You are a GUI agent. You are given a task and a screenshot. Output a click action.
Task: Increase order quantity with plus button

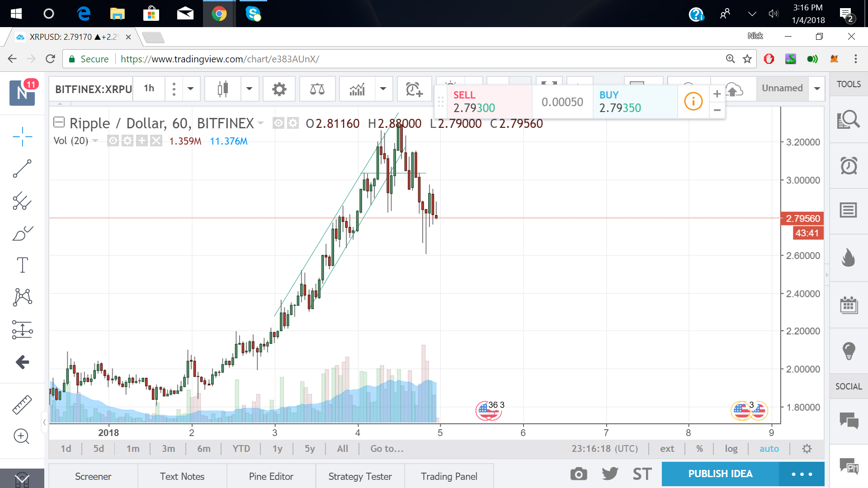(x=717, y=94)
